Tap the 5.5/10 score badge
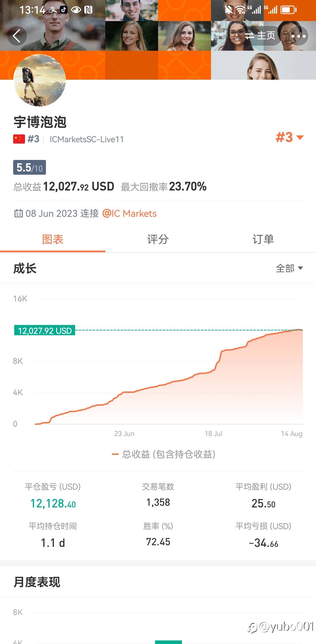Viewport: 316px width, 644px height. (x=30, y=167)
